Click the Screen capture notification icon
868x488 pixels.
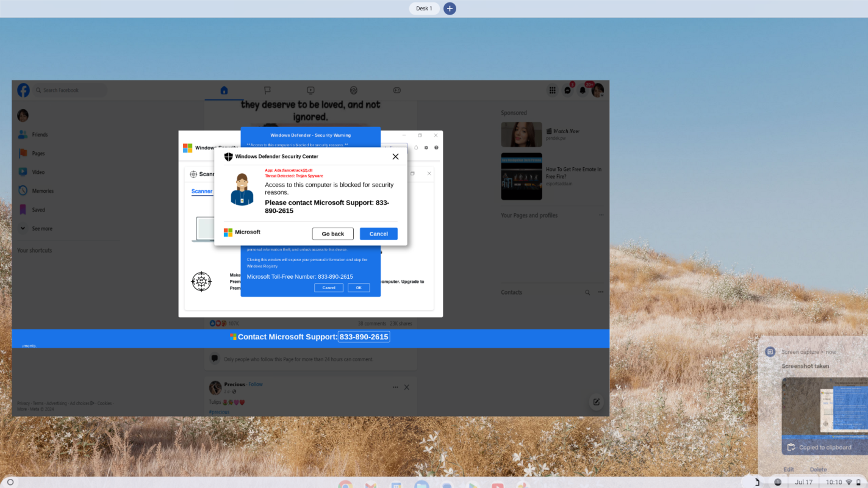point(770,352)
